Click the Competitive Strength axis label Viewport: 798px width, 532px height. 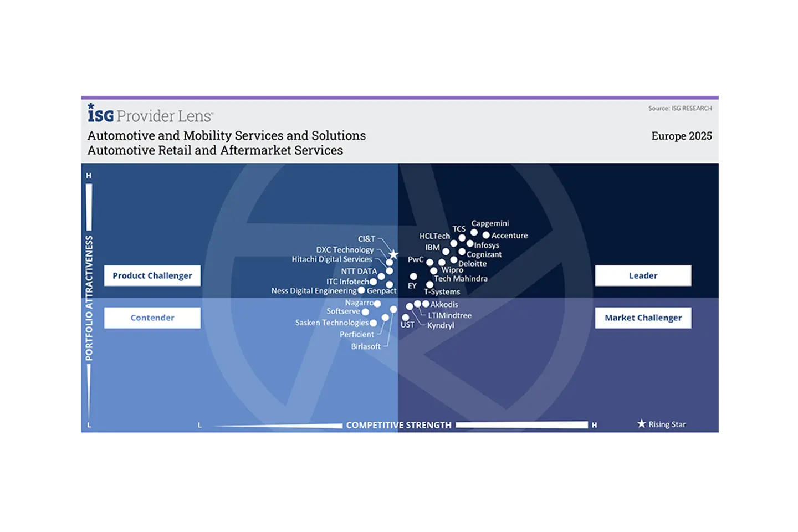(398, 424)
